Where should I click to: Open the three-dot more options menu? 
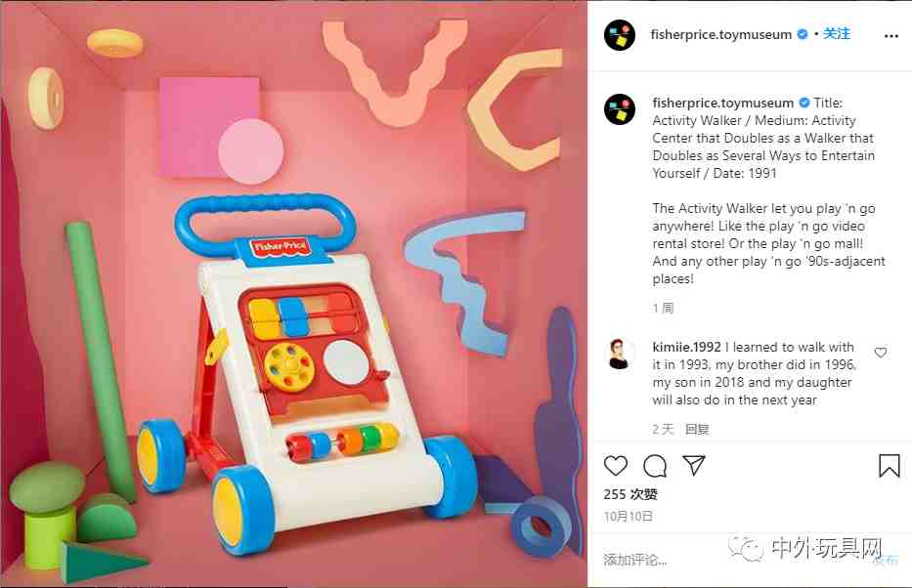(x=891, y=36)
